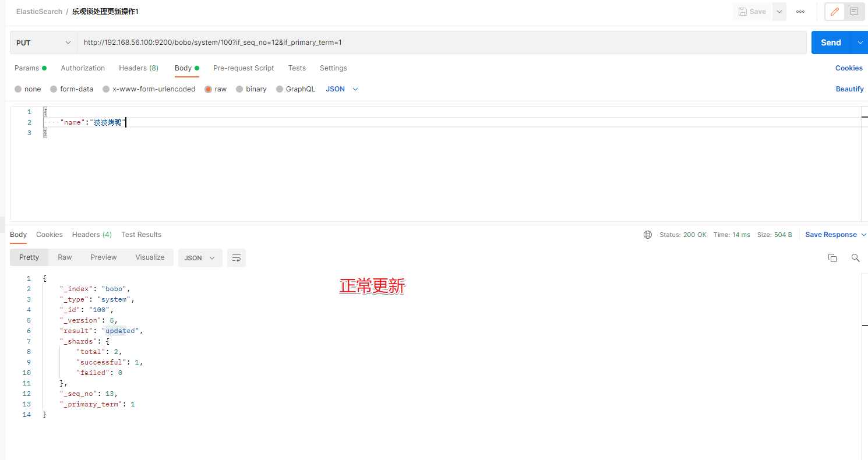
Task: Select the form-data body type
Action: [x=72, y=89]
